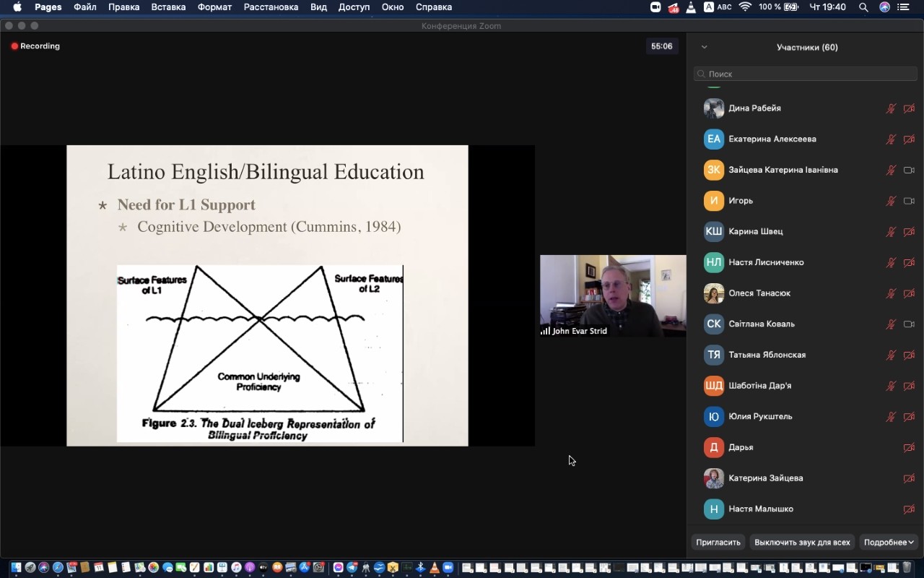This screenshot has width=924, height=578.
Task: Open the Вставка menu
Action: pos(168,7)
